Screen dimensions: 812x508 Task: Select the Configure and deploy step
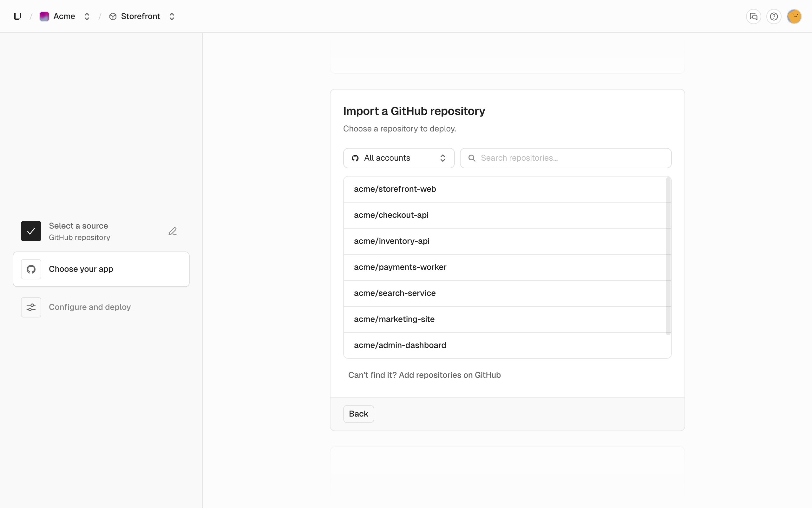pyautogui.click(x=101, y=307)
